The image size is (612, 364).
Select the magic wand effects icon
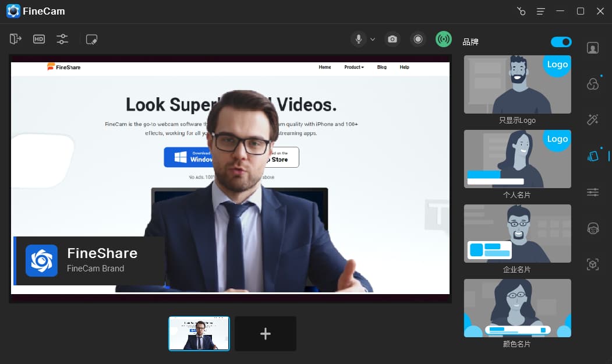[593, 120]
